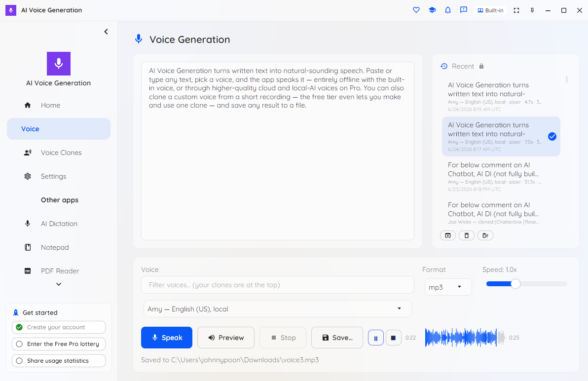Click the trash delete icon under Recent
This screenshot has width=588, height=381.
(x=467, y=235)
